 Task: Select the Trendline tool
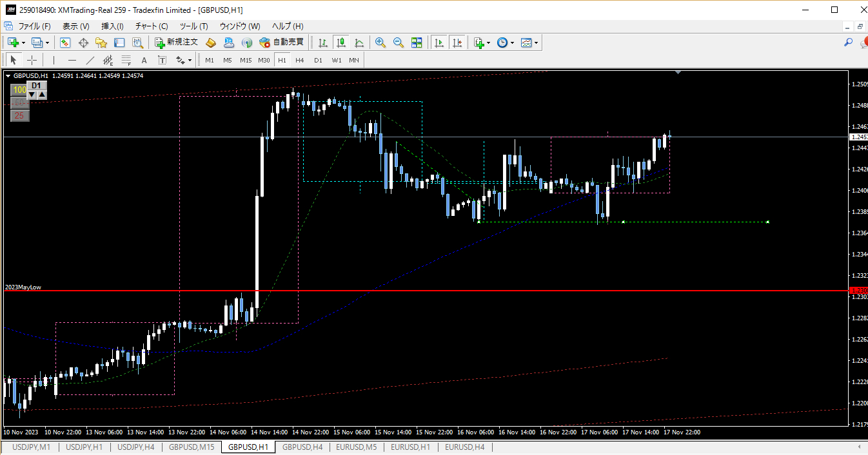[90, 60]
